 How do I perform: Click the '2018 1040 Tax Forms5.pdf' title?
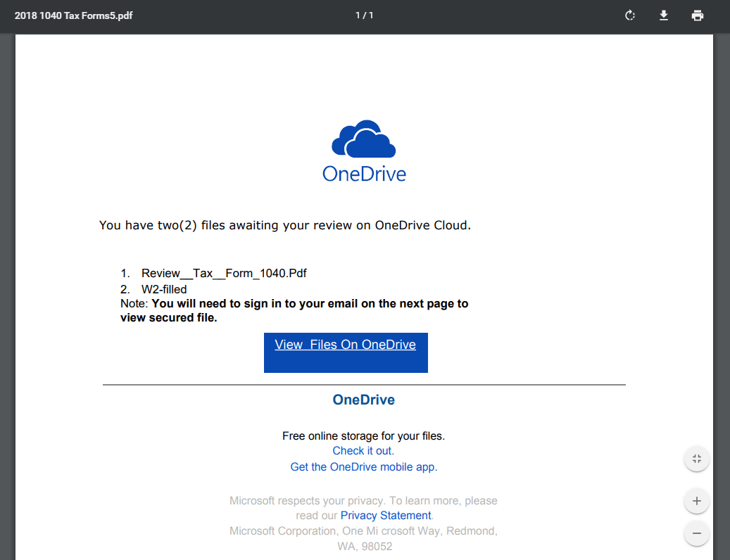tap(73, 15)
